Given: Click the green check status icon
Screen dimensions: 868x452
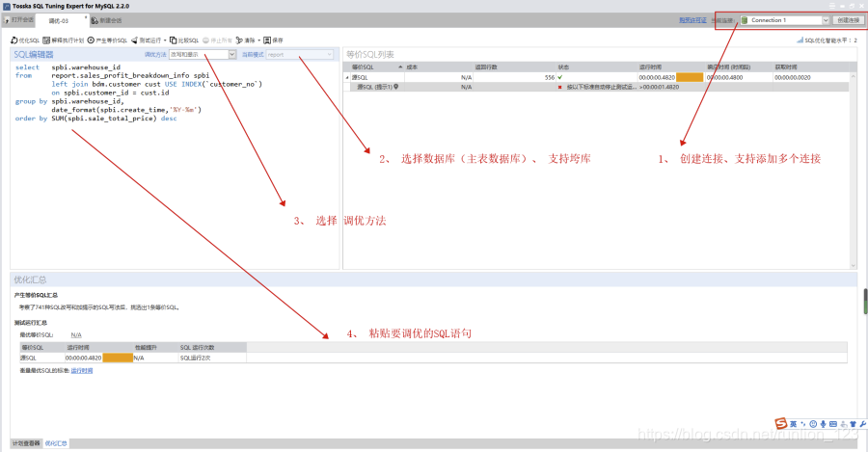Looking at the screenshot, I should click(560, 77).
